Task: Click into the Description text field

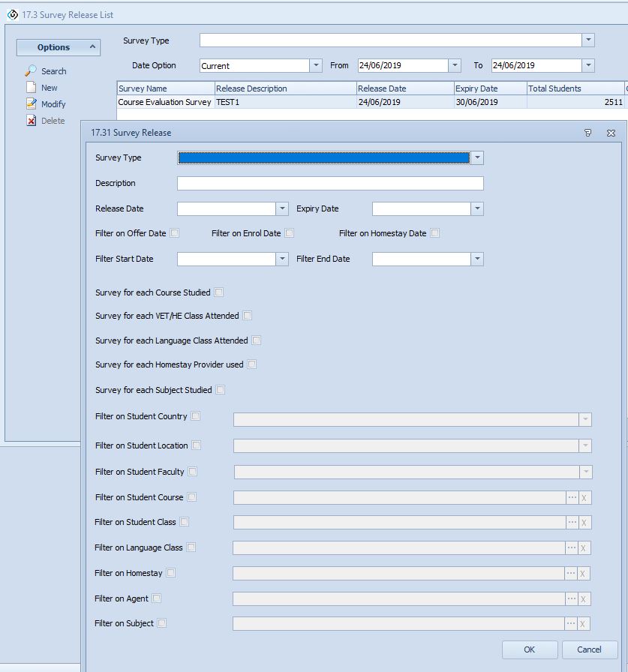Action: (330, 184)
